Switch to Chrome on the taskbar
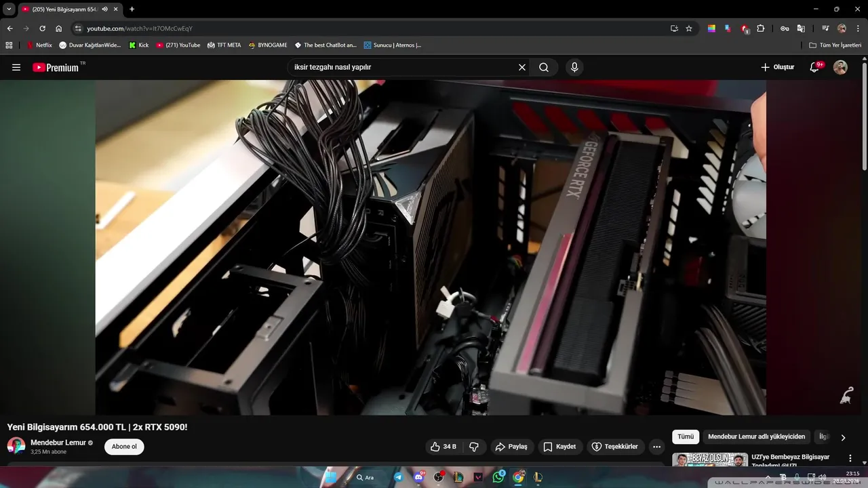Viewport: 868px width, 488px height. tap(519, 477)
